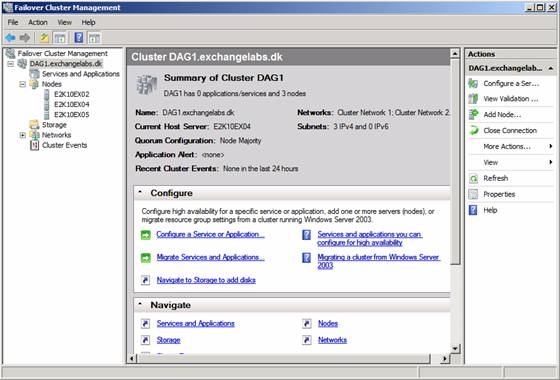
Task: Select Properties action text
Action: pyautogui.click(x=499, y=194)
